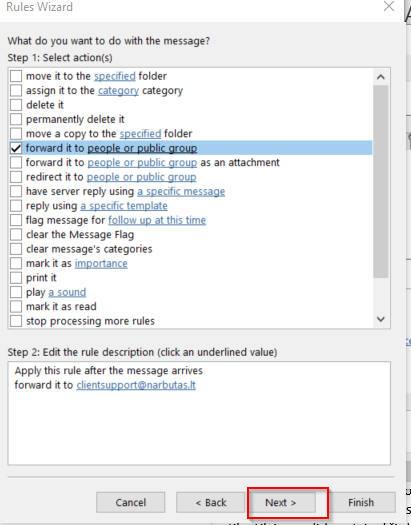
Task: Open the 'category' link in assign row
Action: 118,91
